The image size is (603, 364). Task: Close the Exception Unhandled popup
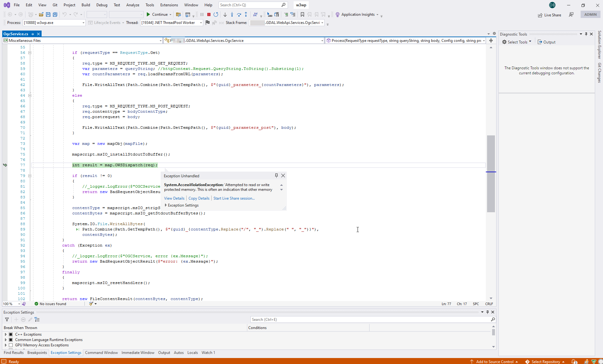283,176
